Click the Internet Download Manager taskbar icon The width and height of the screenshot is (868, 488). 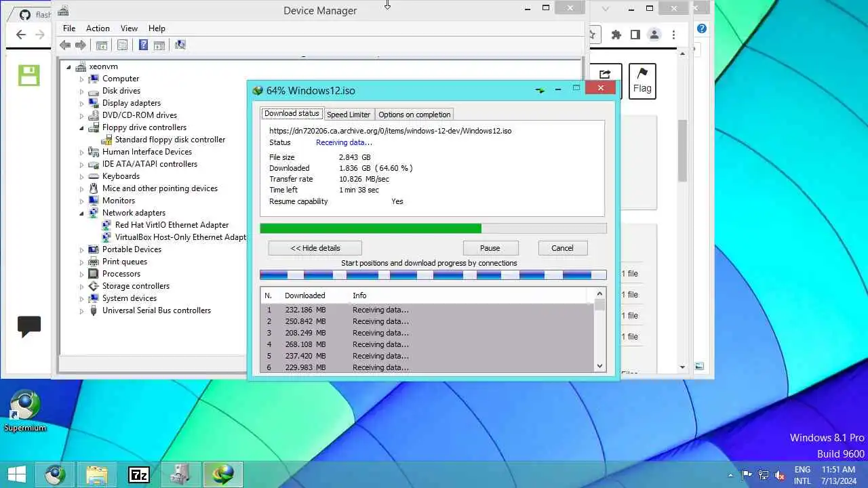coord(222,474)
